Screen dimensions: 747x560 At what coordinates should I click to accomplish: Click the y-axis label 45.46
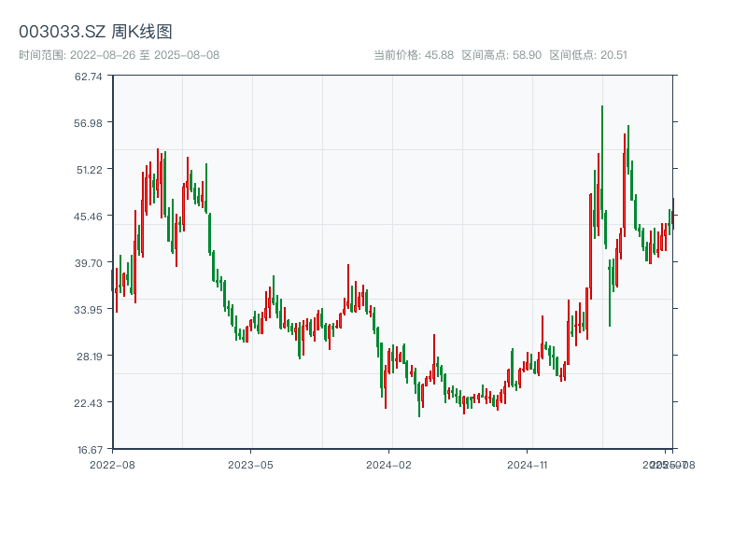pos(88,217)
